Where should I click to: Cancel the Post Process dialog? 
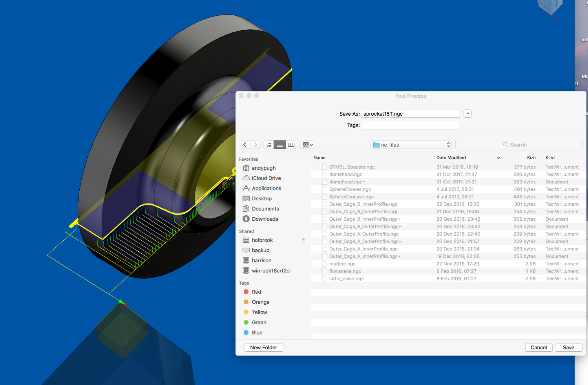(x=539, y=347)
